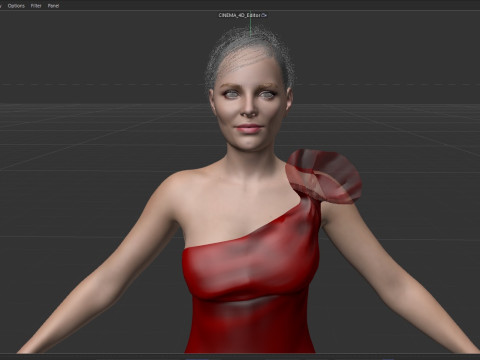Open the Filter viewport menu
Image resolution: width=480 pixels, height=360 pixels.
pos(36,6)
